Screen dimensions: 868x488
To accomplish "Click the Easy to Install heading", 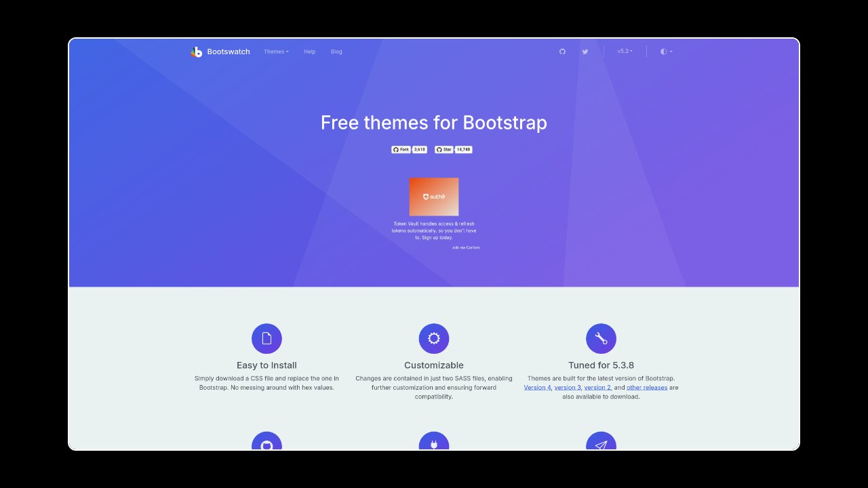I will 267,365.
